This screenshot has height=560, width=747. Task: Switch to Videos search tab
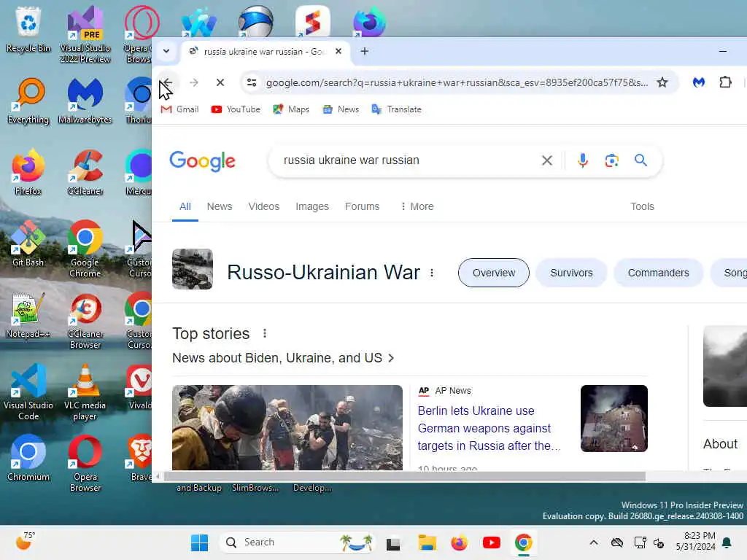coord(263,206)
